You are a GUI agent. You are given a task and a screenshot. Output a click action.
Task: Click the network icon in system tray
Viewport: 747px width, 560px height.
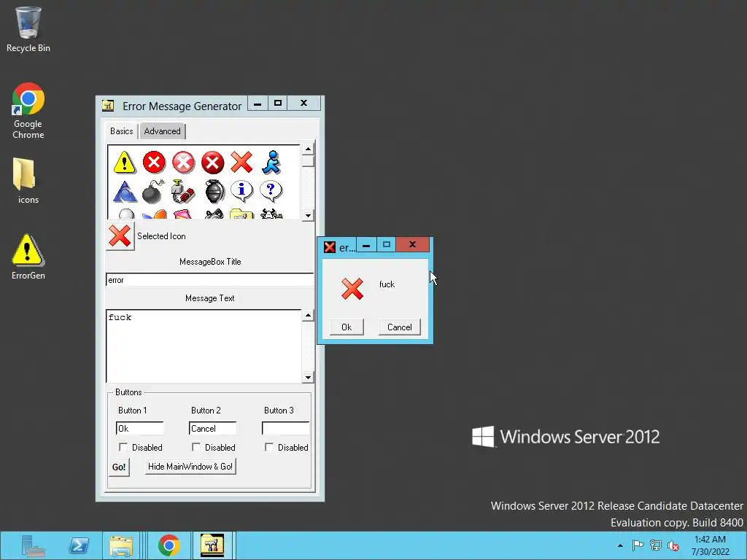(656, 545)
